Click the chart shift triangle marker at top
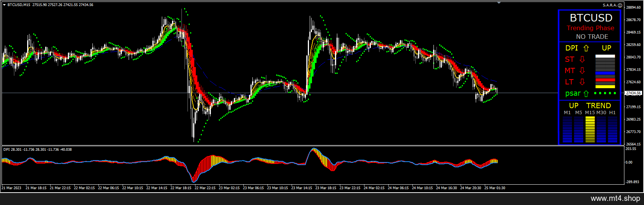Viewport: 644px width, 205px height. point(499,3)
